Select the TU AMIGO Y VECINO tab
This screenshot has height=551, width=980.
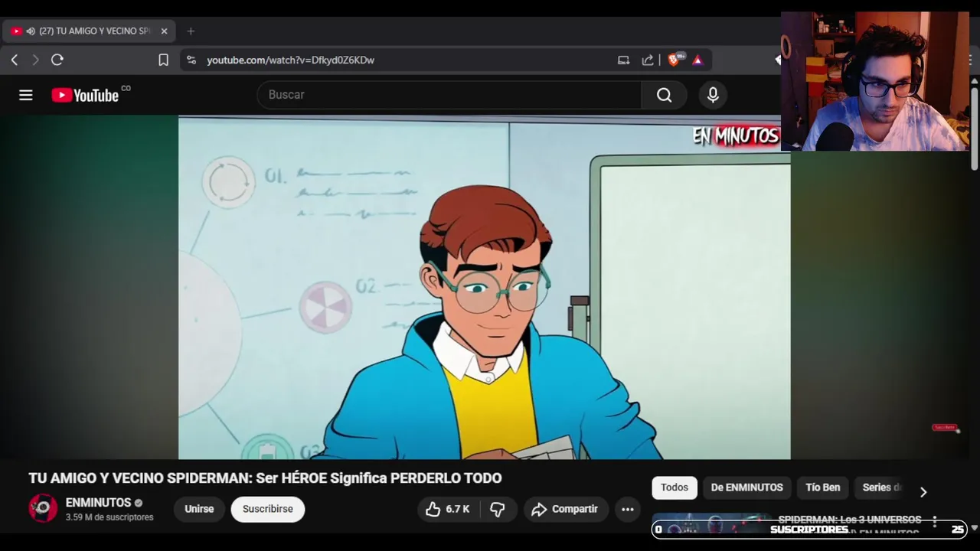[89, 31]
